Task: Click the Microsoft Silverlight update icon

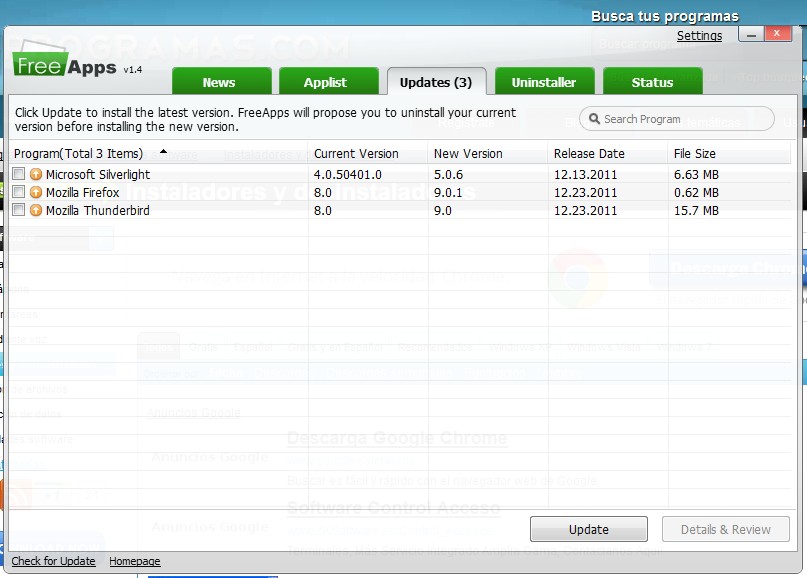Action: coord(36,174)
